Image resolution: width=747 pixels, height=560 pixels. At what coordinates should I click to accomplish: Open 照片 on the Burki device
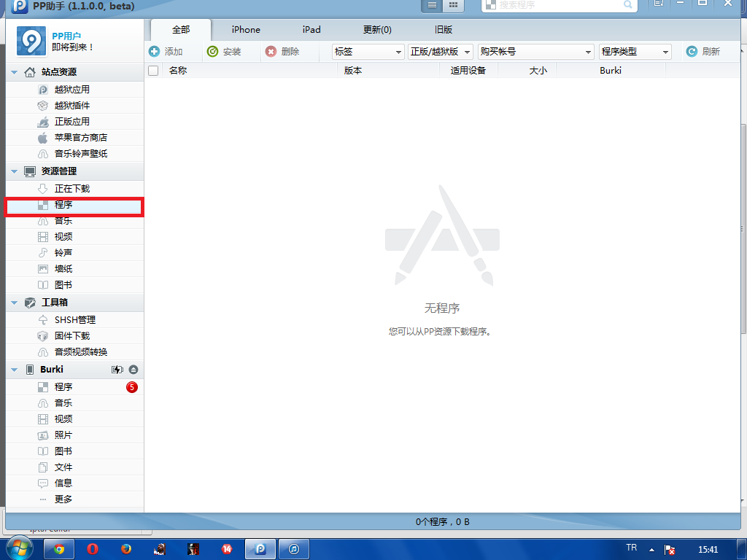74,435
